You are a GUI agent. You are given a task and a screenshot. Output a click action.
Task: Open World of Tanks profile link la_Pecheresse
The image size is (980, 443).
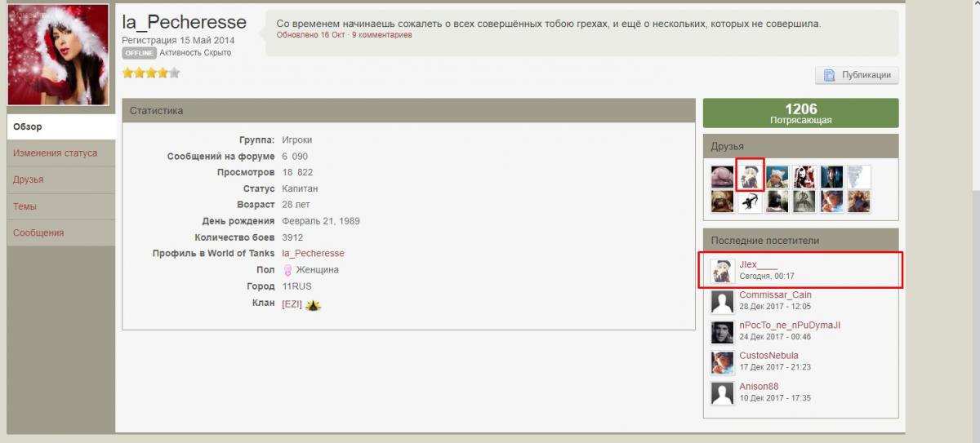[313, 254]
